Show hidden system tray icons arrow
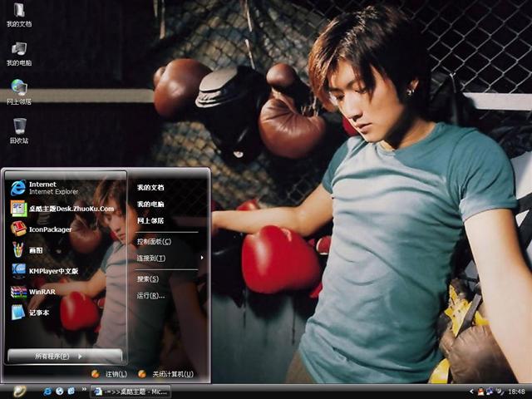The width and height of the screenshot is (532, 399). pyautogui.click(x=471, y=392)
